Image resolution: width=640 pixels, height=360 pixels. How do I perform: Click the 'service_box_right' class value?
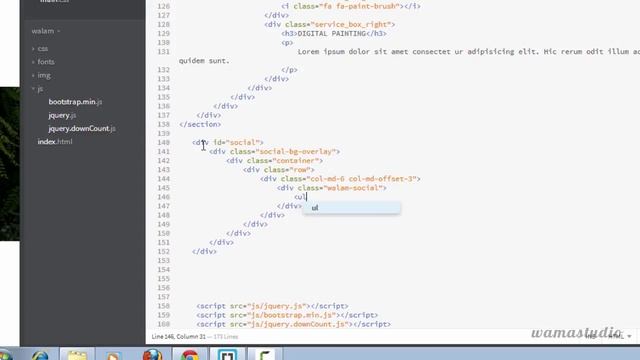[x=351, y=24]
